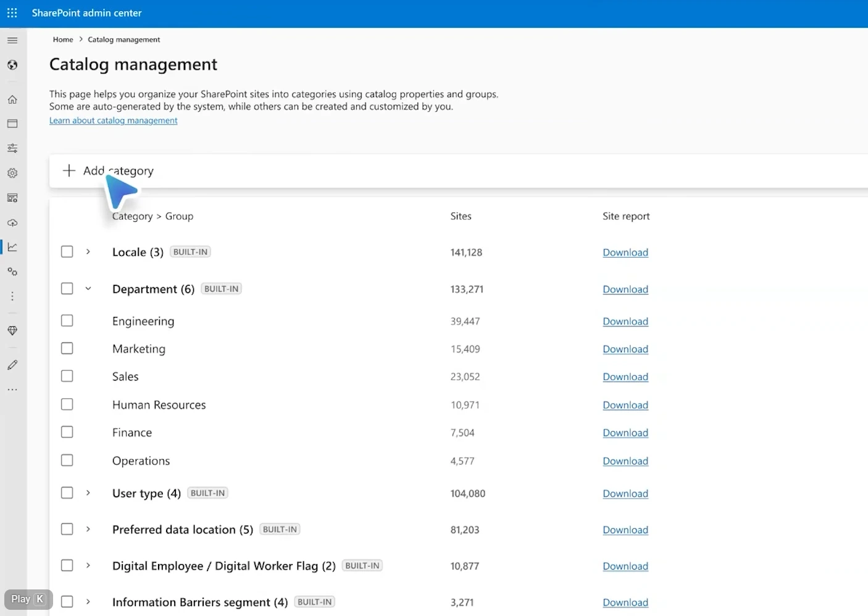Click the horizontal ellipsis icon in sidebar
Viewport: 868px width, 616px height.
[x=12, y=390]
